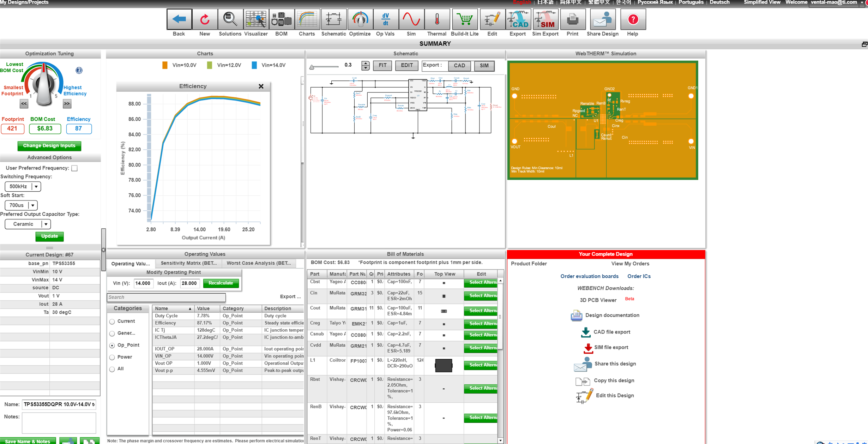This screenshot has width=868, height=444.
Task: Switch to Simplified View
Action: (x=762, y=2)
